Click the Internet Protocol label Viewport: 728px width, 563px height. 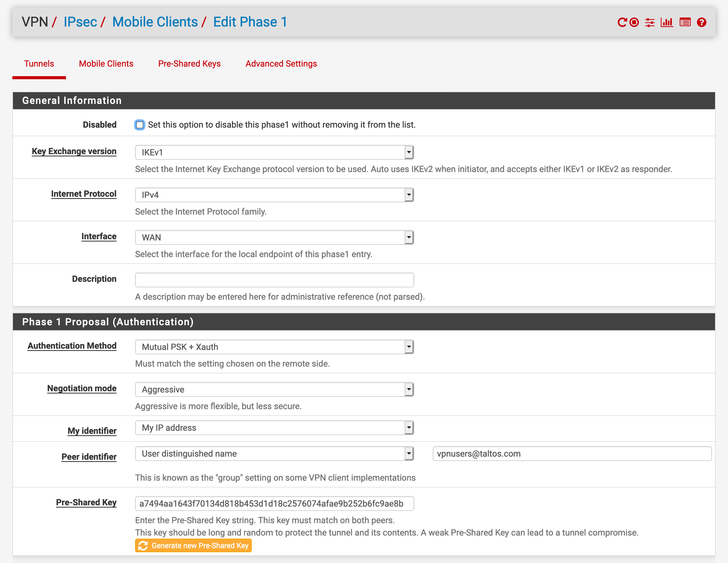[84, 194]
